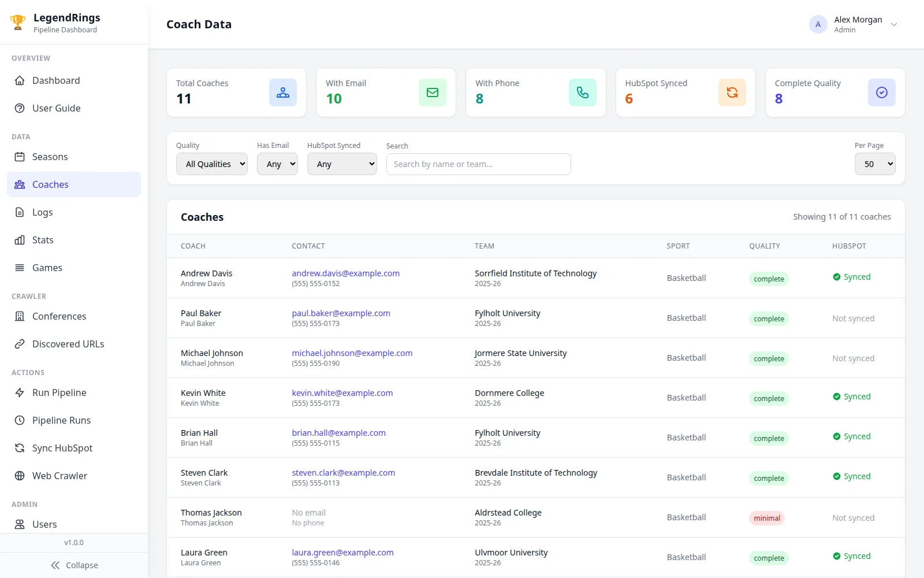Open the Quality filter dropdown
The image size is (924, 578).
click(x=212, y=164)
